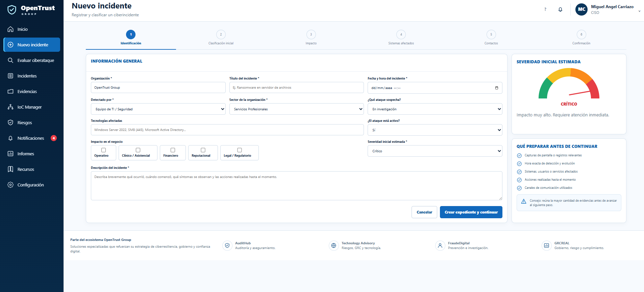
Task: Click the calendar icon in date field
Action: [496, 88]
